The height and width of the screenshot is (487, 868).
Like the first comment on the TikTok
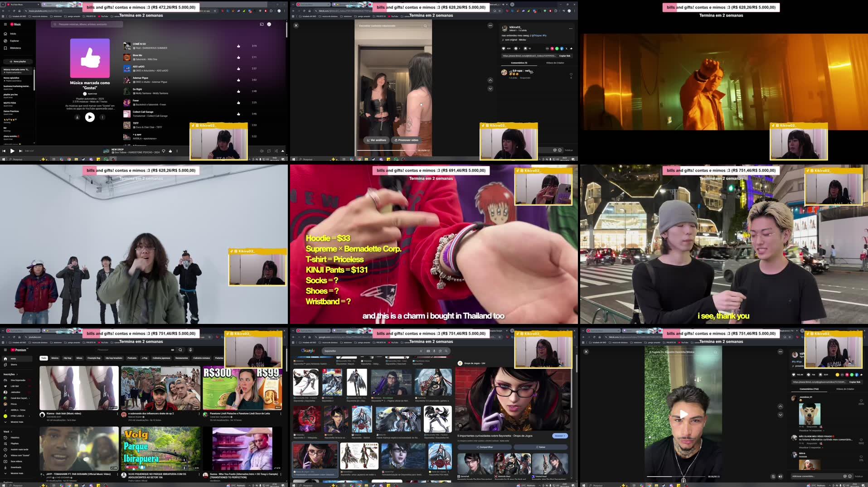tap(572, 74)
